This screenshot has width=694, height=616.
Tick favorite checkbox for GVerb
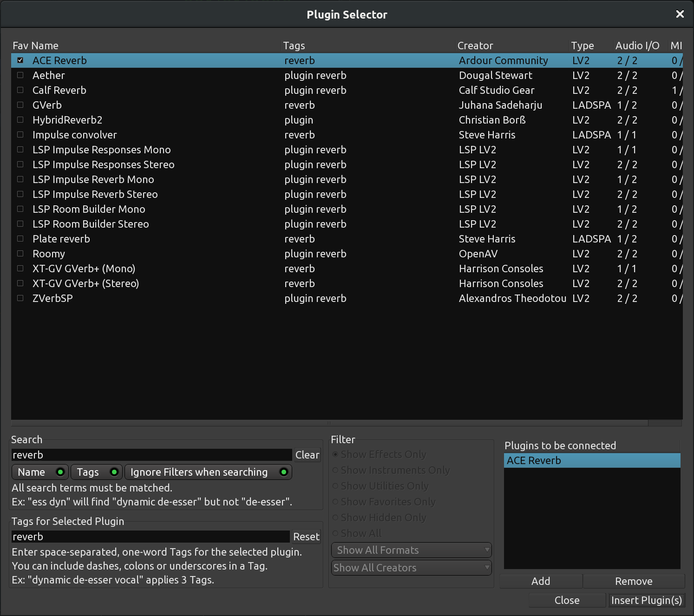[x=20, y=105]
